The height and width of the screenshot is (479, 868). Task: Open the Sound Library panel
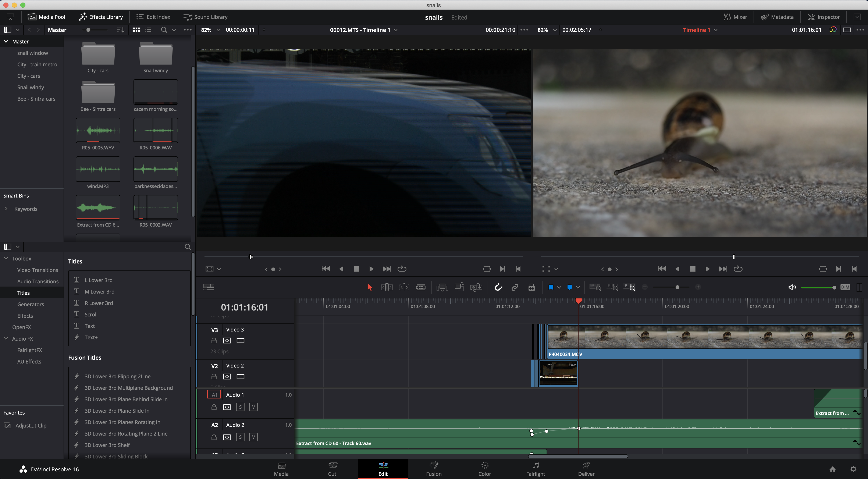(x=206, y=17)
